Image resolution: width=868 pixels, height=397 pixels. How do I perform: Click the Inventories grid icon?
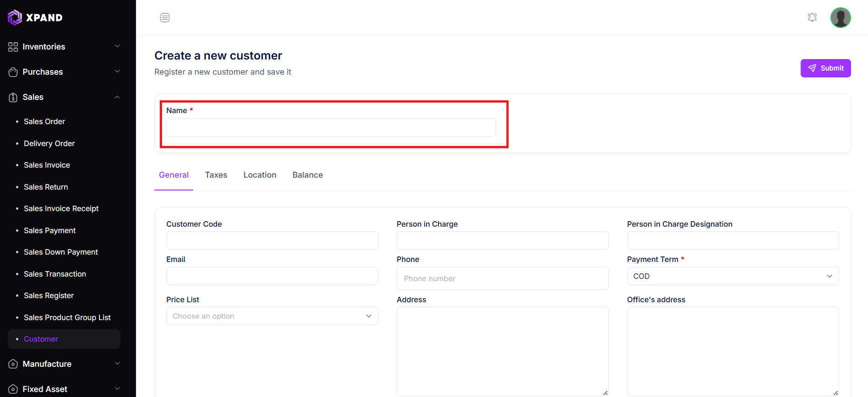point(13,47)
